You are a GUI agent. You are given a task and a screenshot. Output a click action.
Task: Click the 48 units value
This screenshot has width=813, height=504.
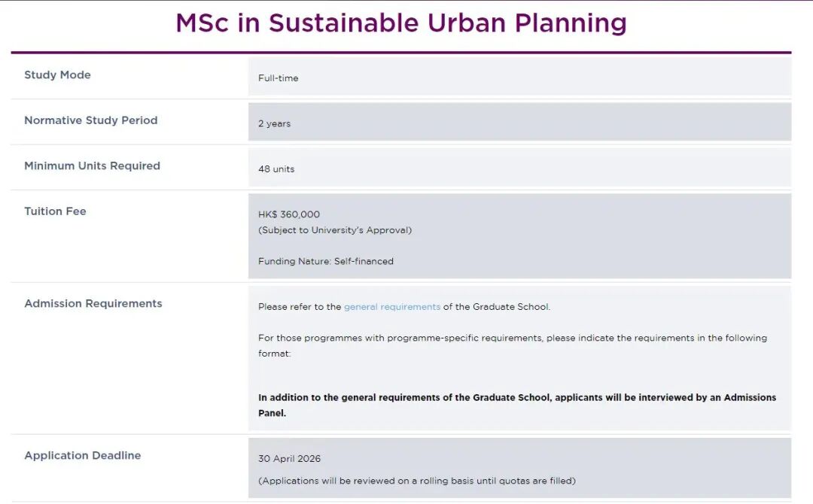pos(276,169)
